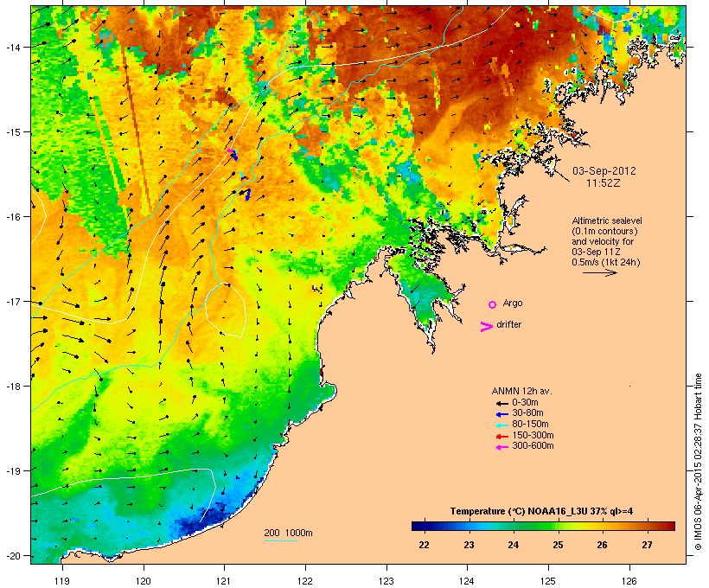The height and width of the screenshot is (588, 709).
Task: Click the longitude axis label 124
Action: click(467, 581)
